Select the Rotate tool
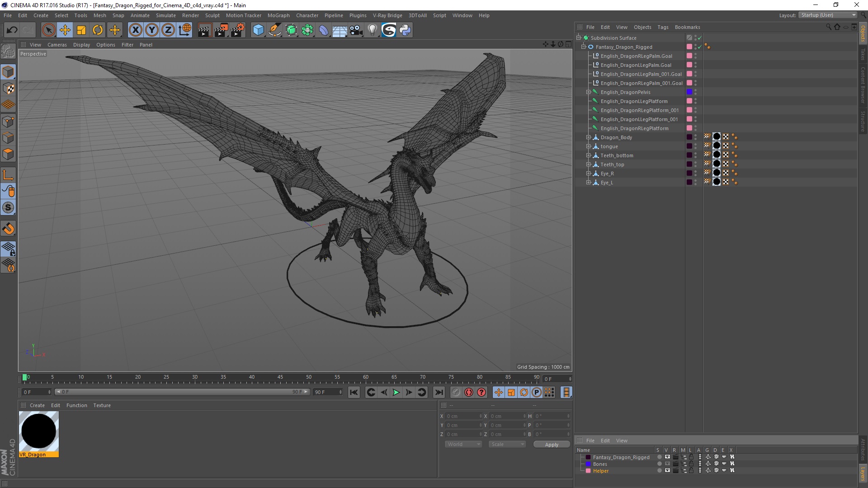The height and width of the screenshot is (488, 868). tap(98, 30)
